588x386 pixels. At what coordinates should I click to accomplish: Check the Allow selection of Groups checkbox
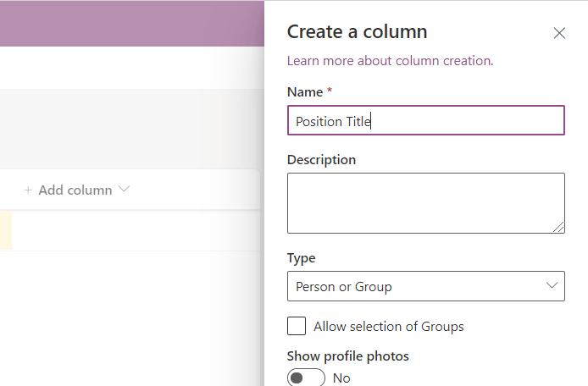pyautogui.click(x=297, y=327)
